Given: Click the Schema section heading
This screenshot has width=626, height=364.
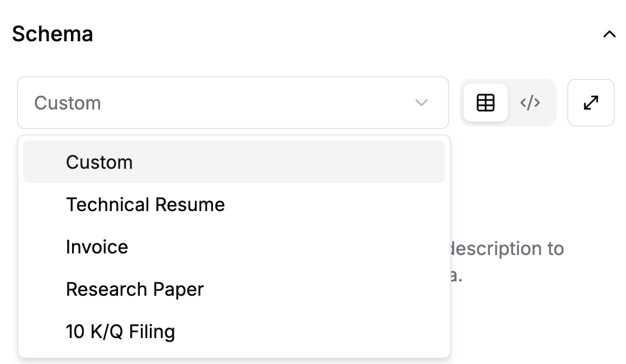Looking at the screenshot, I should 52,34.
